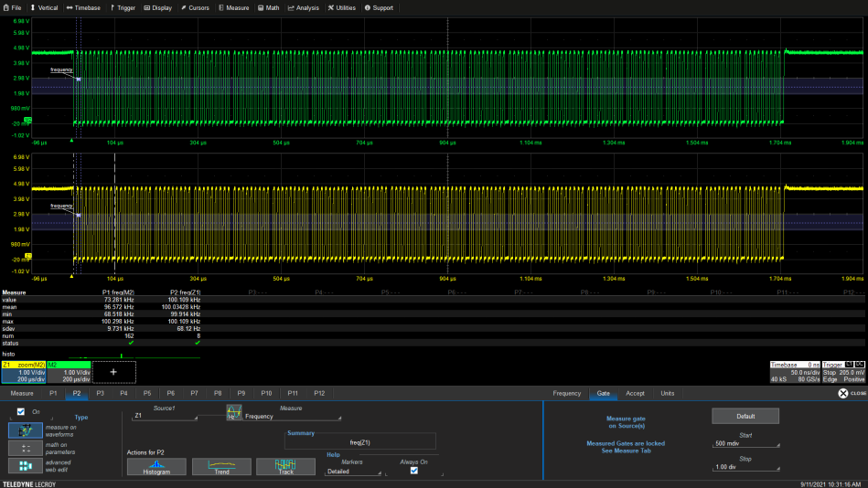The height and width of the screenshot is (488, 868).
Task: Close the P2 dialog panel
Action: [852, 393]
